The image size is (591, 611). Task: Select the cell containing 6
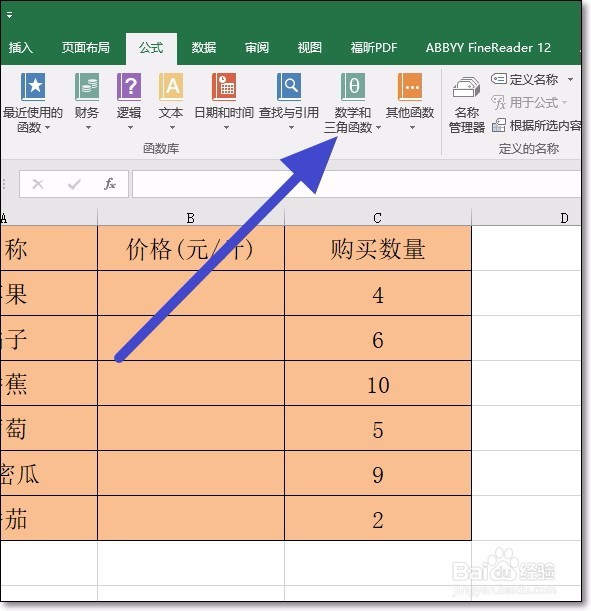pyautogui.click(x=378, y=338)
